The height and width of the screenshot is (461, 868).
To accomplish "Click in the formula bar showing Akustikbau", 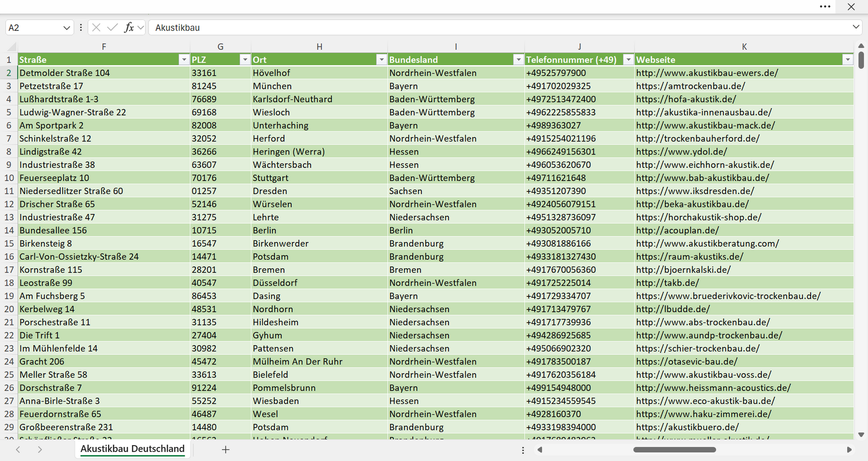I will [x=499, y=28].
